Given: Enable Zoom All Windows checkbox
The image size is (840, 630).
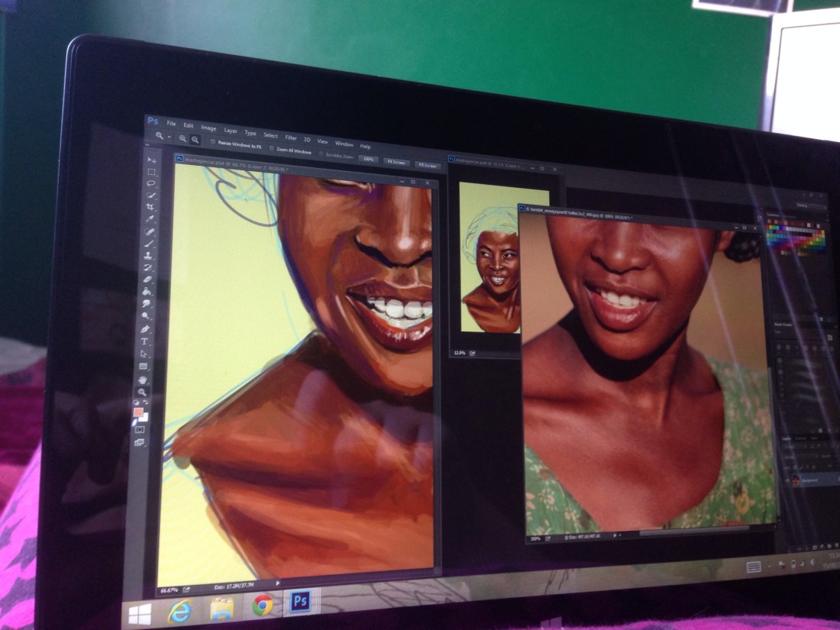Looking at the screenshot, I should (271, 150).
